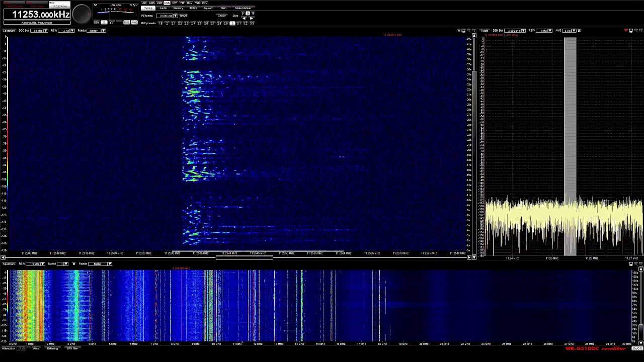644x362 pixels.
Task: Open the Audio tab
Action: point(163,8)
